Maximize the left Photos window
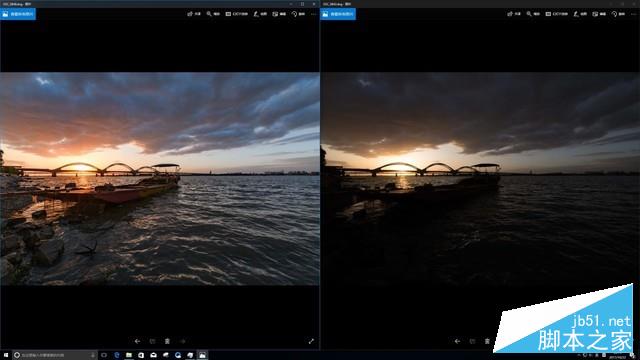The width and height of the screenshot is (640, 360). click(302, 4)
